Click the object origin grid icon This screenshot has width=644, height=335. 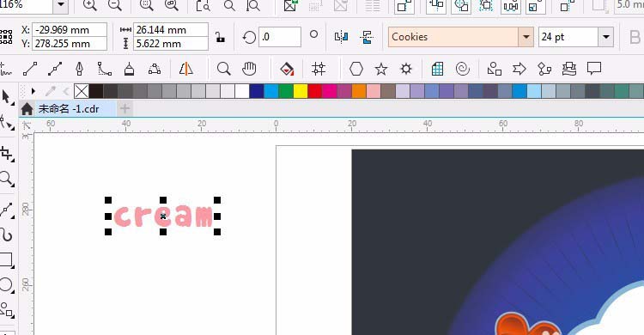pyautogui.click(x=6, y=37)
